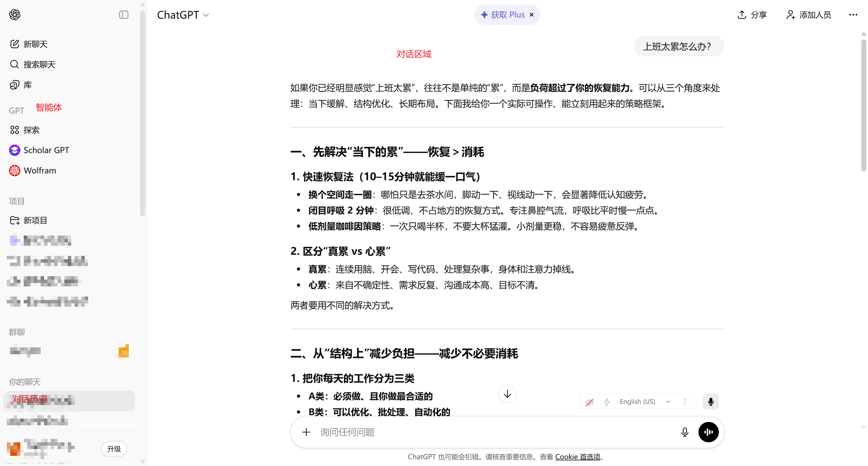Toggle the lightning quick-response option
This screenshot has width=868, height=466.
coord(607,401)
